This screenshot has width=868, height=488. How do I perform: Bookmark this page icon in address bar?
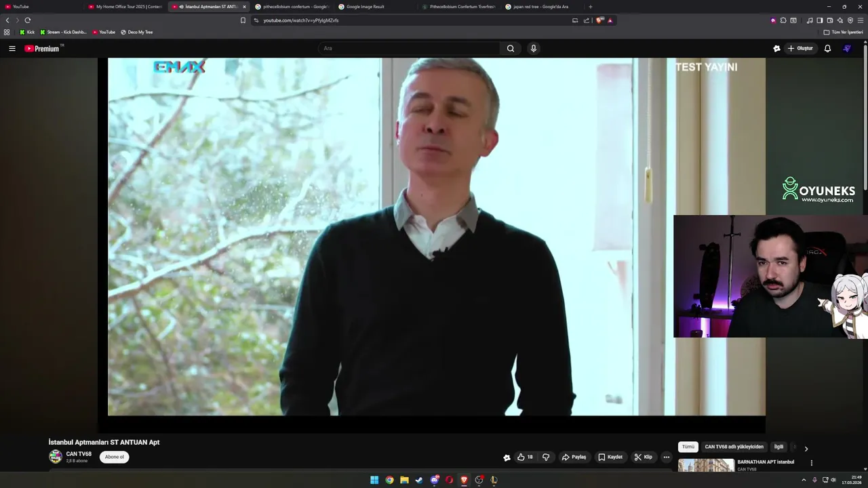click(243, 20)
